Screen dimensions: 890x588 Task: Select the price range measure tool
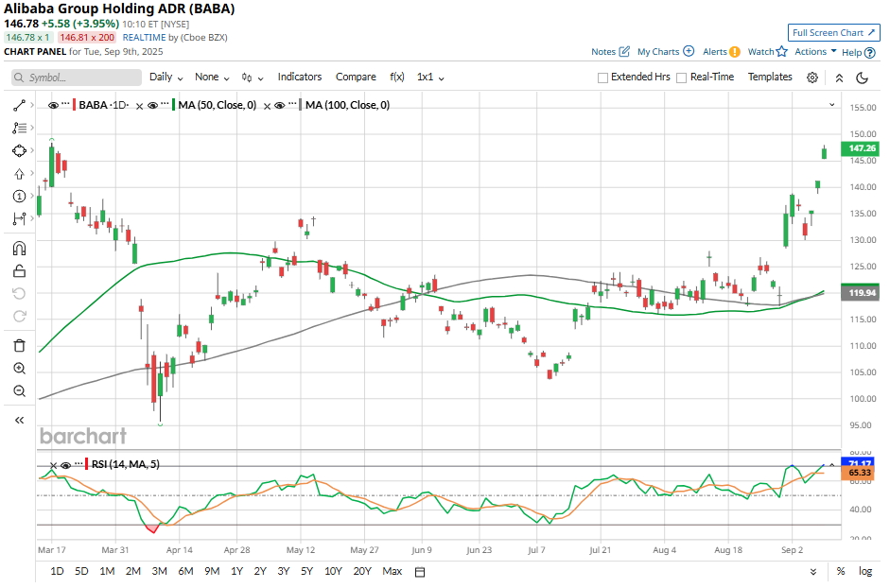(x=19, y=218)
